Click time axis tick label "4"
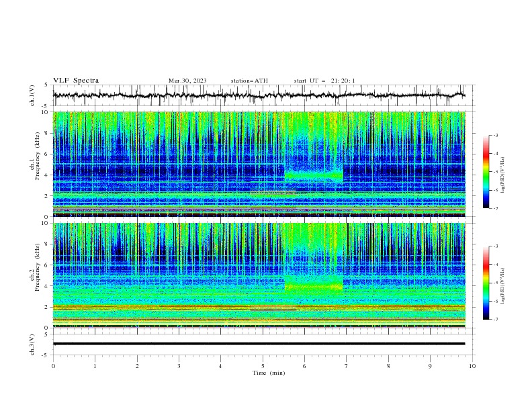 tap(220, 366)
